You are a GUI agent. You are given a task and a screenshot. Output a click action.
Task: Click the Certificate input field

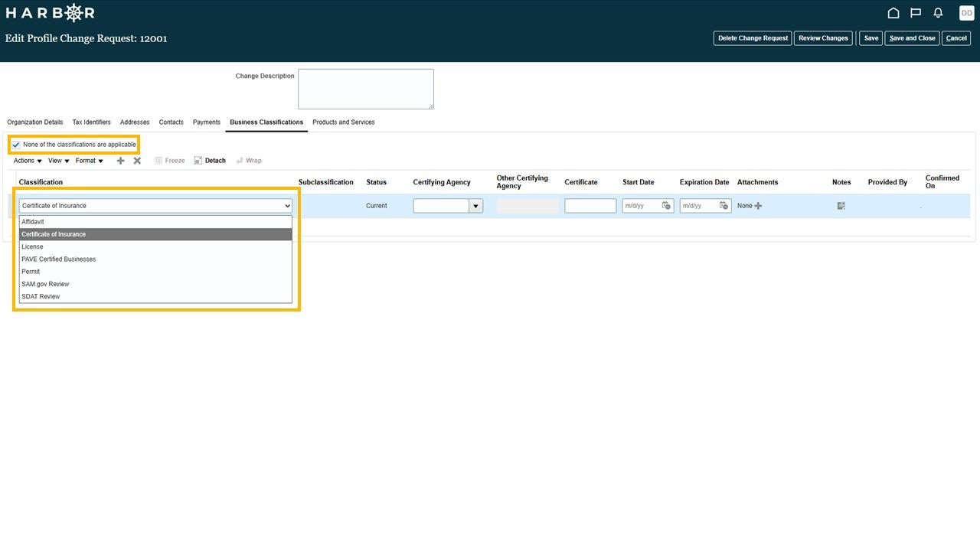tap(590, 206)
